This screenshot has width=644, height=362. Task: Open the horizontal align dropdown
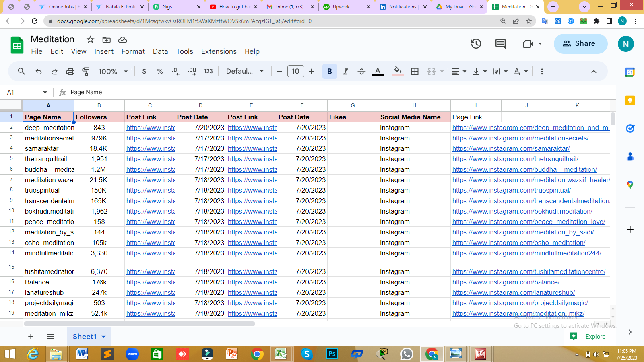pos(459,71)
